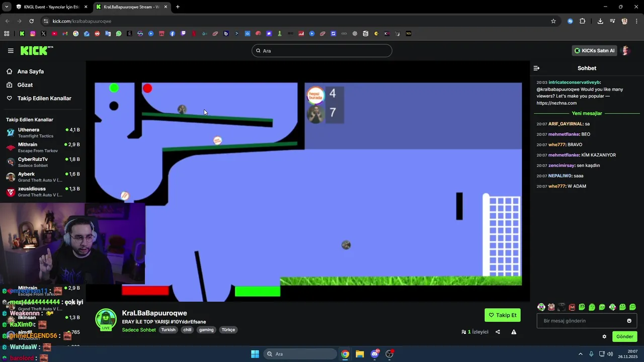Open zeusidiouss channel
The image size is (644, 362).
coord(43,192)
